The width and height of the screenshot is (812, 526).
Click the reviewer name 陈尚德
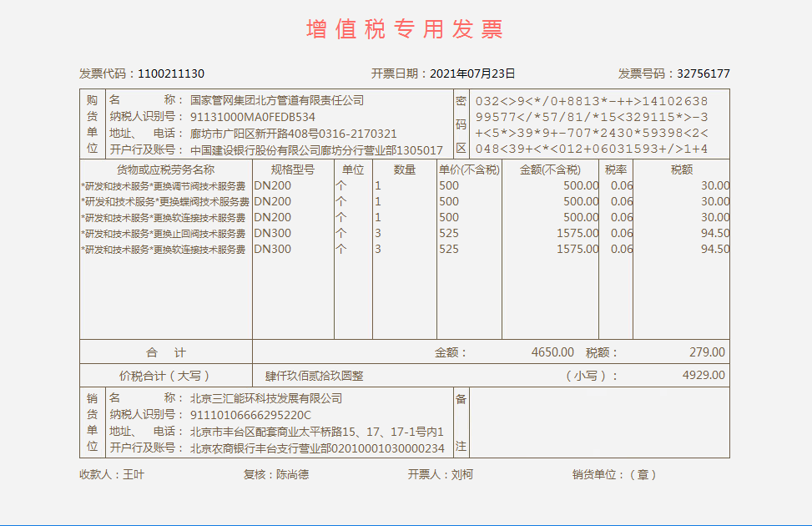point(293,475)
